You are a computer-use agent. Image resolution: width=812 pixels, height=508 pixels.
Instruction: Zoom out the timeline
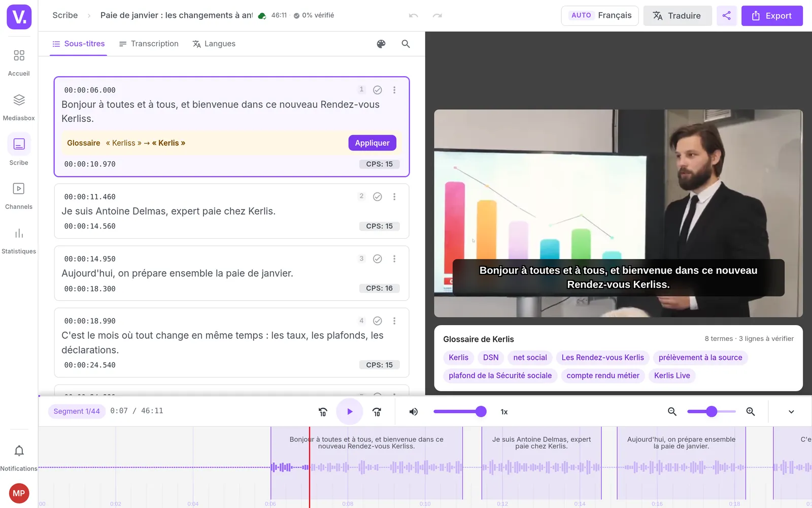tap(672, 412)
